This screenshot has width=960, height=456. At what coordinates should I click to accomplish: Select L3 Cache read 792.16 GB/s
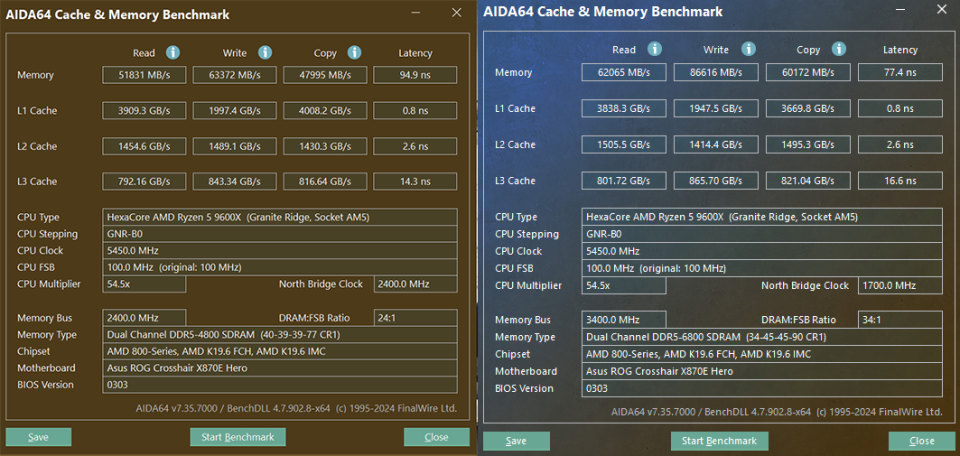pos(144,181)
